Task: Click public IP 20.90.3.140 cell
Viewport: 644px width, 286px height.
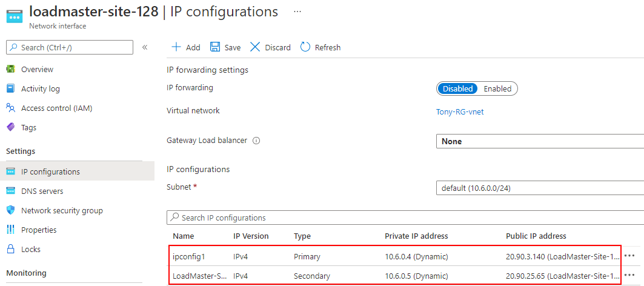Action: coord(563,256)
